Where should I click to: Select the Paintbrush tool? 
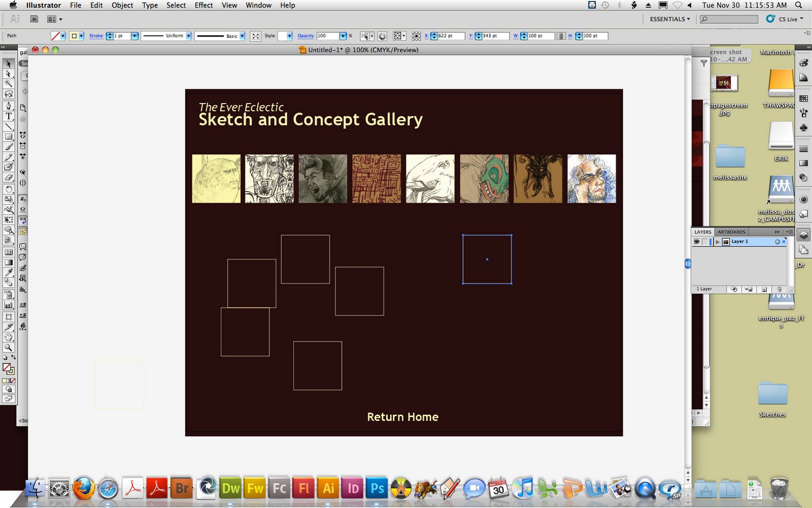pyautogui.click(x=9, y=147)
